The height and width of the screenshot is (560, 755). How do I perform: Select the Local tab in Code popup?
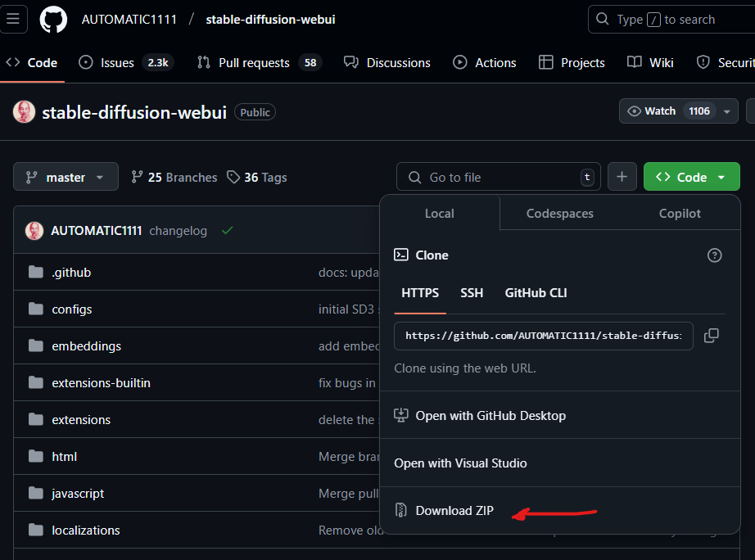[439, 214]
